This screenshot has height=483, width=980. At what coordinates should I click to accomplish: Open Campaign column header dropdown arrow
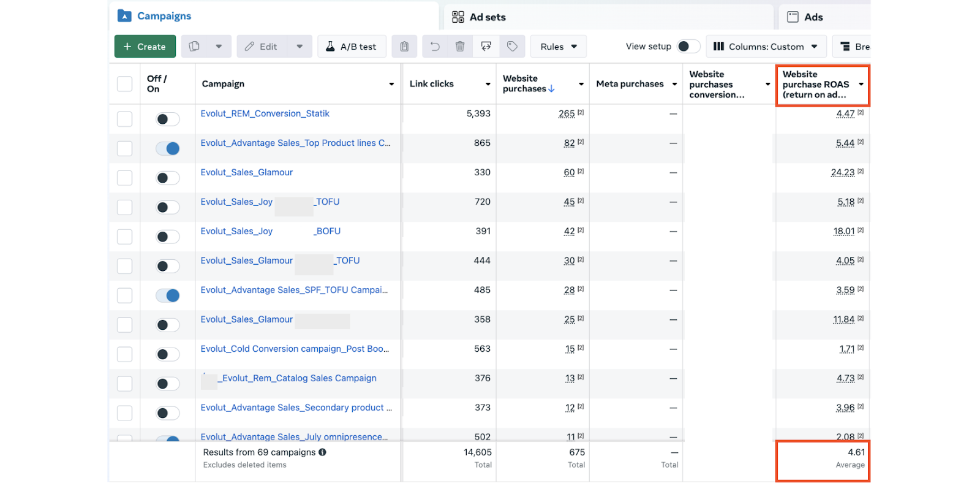pyautogui.click(x=391, y=84)
